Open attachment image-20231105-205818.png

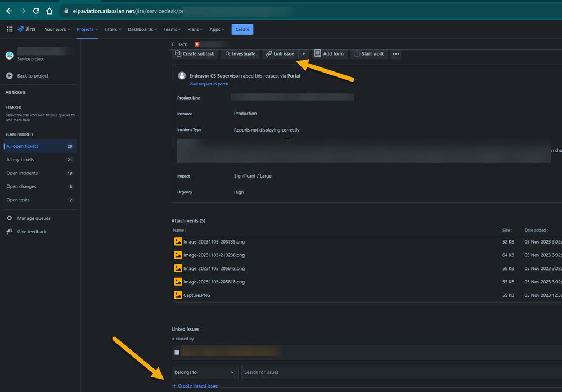pos(214,282)
